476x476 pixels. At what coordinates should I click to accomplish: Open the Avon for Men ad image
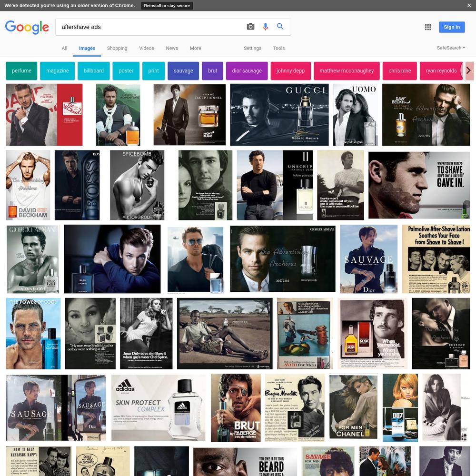[x=305, y=333]
